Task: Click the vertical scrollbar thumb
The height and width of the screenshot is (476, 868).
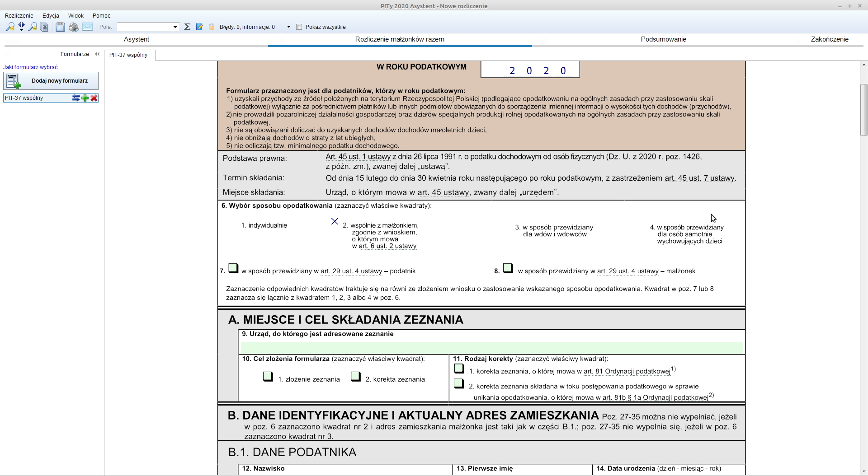Action: tap(863, 110)
